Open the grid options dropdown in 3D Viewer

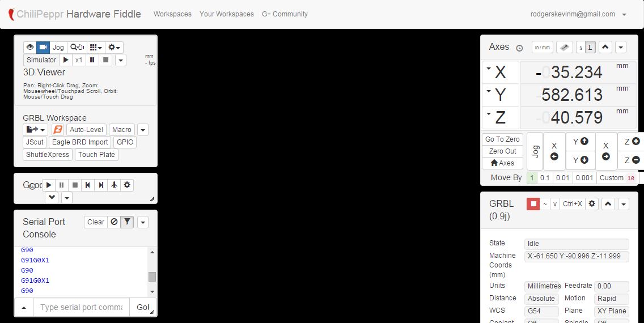96,48
